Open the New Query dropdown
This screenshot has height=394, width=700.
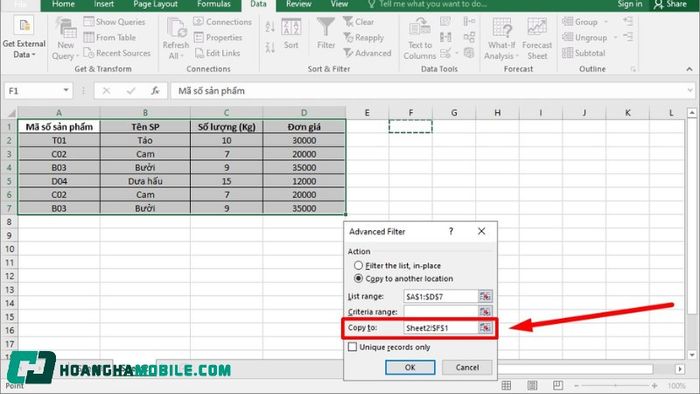click(66, 39)
